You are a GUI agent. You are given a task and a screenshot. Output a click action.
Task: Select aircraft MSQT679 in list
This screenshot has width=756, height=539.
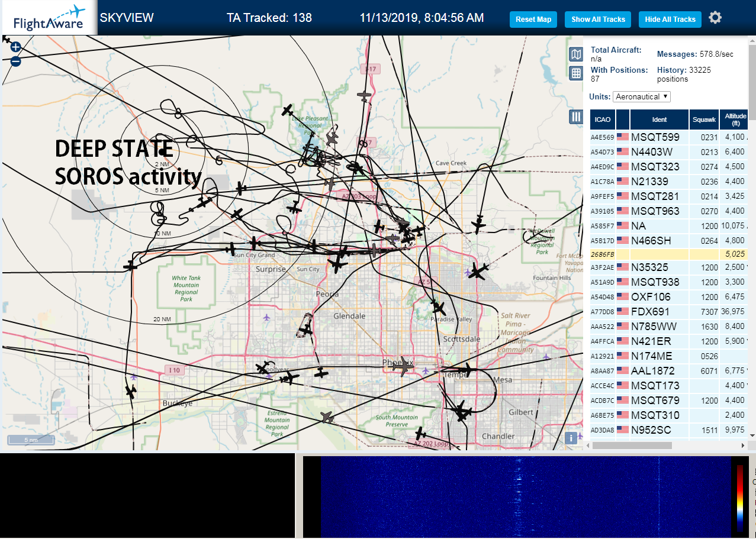click(669, 401)
